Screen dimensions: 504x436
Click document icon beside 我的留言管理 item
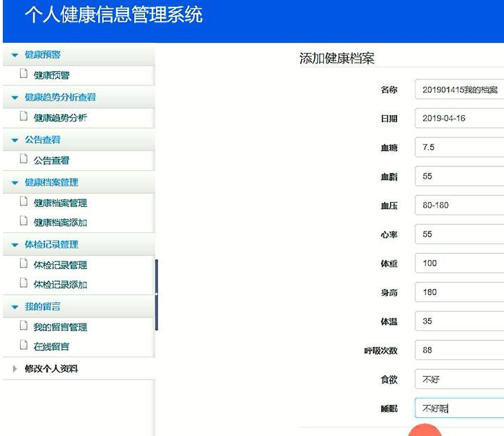[x=23, y=326]
